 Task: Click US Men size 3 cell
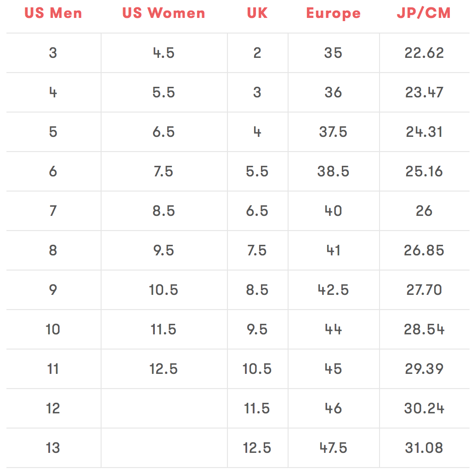[53, 53]
